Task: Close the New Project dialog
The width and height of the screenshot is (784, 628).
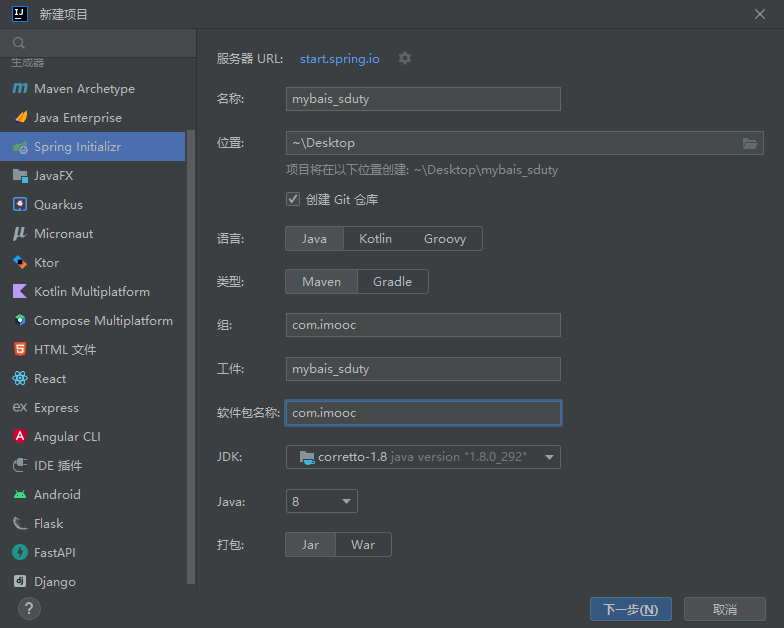Action: [x=760, y=14]
